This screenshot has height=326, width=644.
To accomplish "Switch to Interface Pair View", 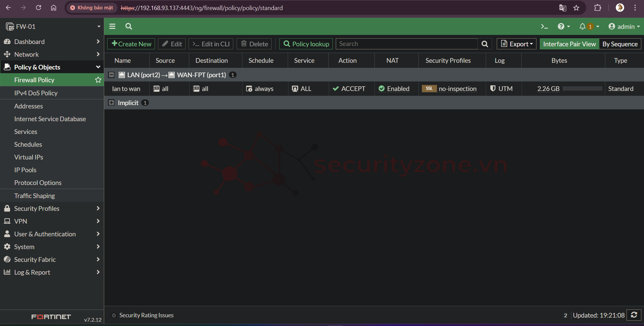I will click(x=569, y=44).
